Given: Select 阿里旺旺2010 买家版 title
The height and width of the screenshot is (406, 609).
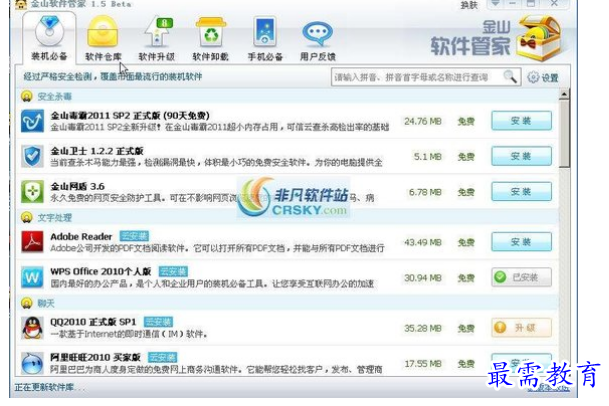Looking at the screenshot, I should tap(96, 357).
